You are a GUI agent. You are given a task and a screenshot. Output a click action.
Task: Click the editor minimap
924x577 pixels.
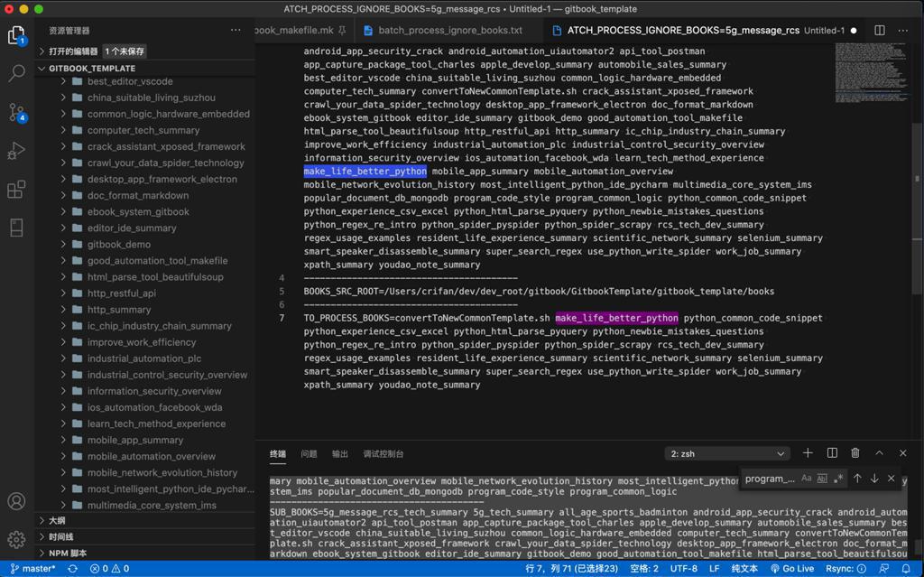(871, 72)
